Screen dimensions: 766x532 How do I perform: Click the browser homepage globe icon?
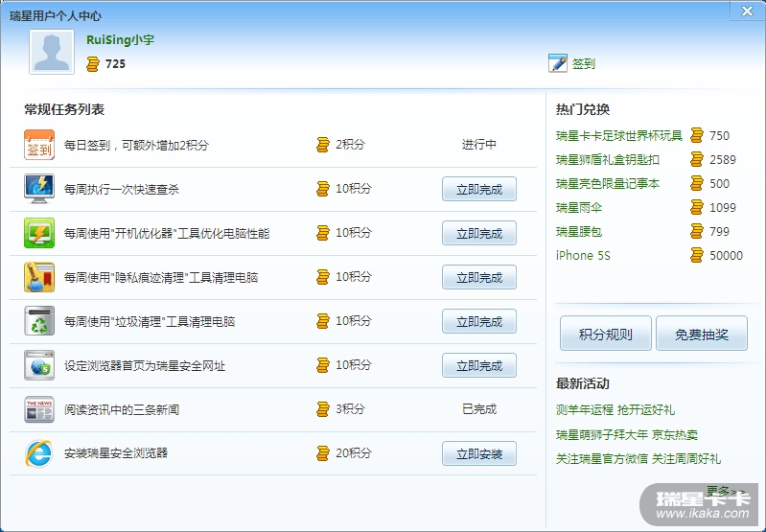pyautogui.click(x=39, y=365)
